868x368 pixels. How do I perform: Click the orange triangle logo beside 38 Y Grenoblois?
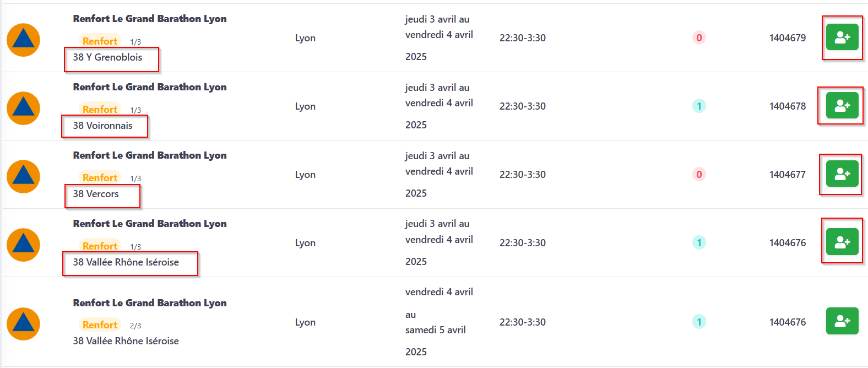[x=23, y=40]
